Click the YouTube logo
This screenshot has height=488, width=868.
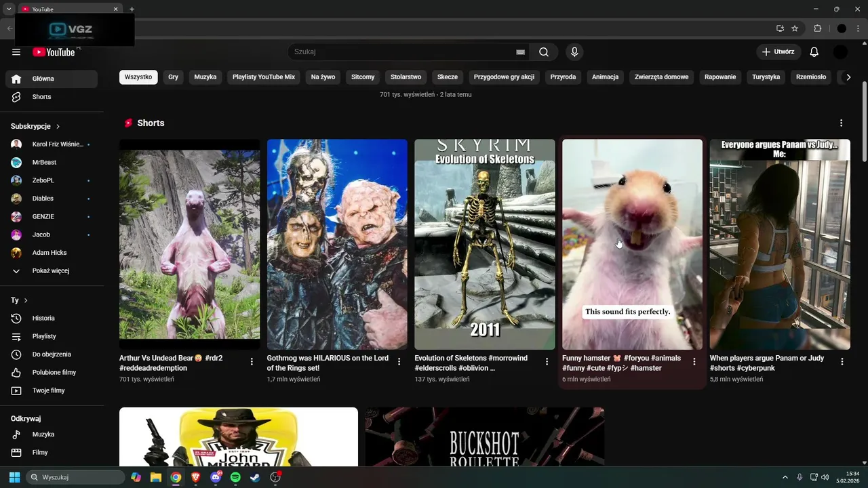[54, 52]
